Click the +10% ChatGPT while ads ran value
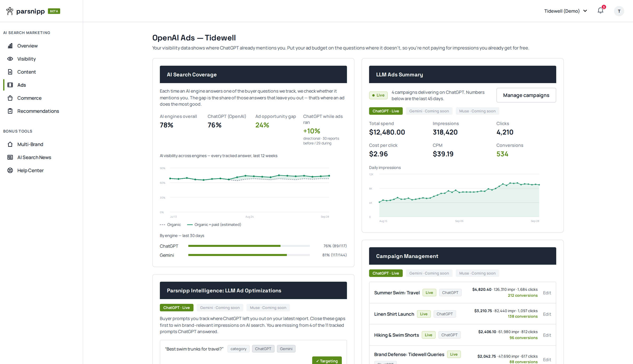Viewport: 633px width, 364px height. click(x=311, y=131)
